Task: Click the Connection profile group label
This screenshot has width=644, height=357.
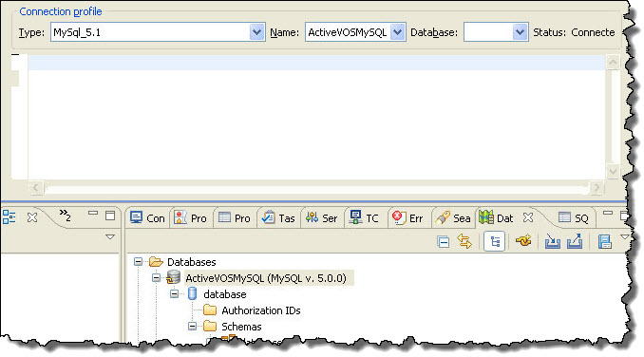Action: click(61, 11)
